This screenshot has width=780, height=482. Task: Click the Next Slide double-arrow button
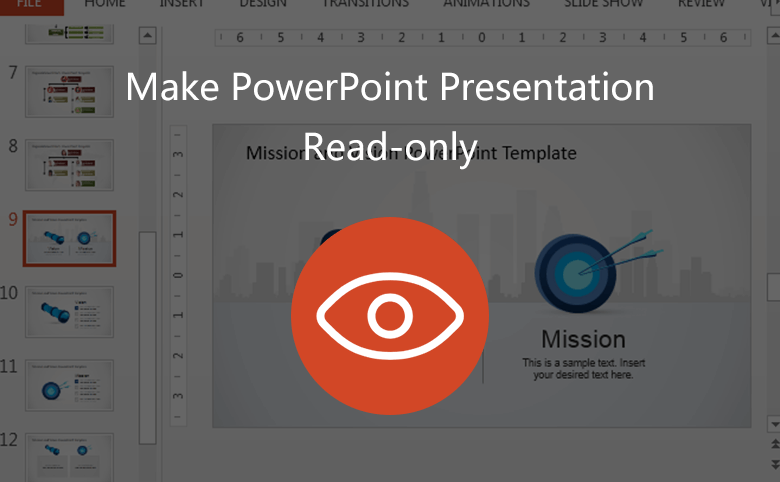[x=775, y=464]
